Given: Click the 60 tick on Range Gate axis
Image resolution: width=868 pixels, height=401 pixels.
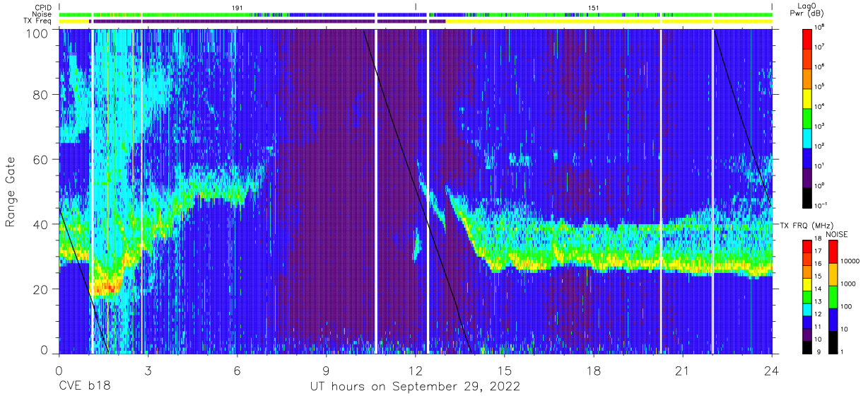Looking at the screenshot, I should (x=41, y=160).
